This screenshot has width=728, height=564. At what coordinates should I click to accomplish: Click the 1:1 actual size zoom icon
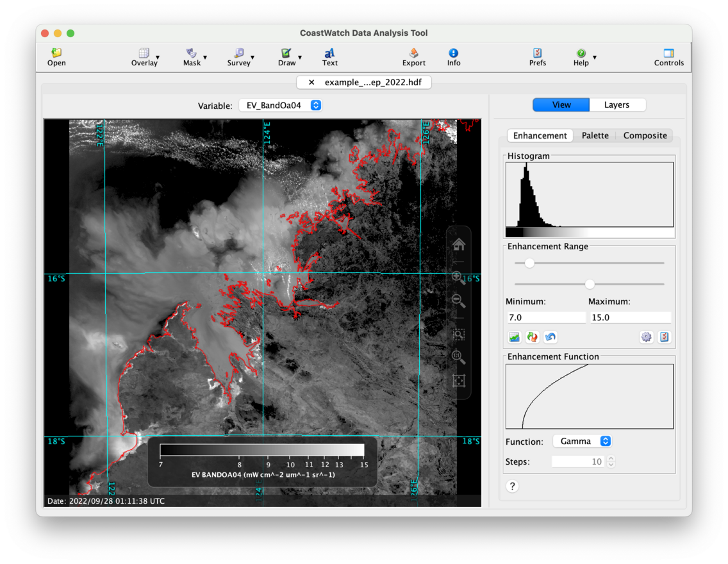(x=458, y=358)
